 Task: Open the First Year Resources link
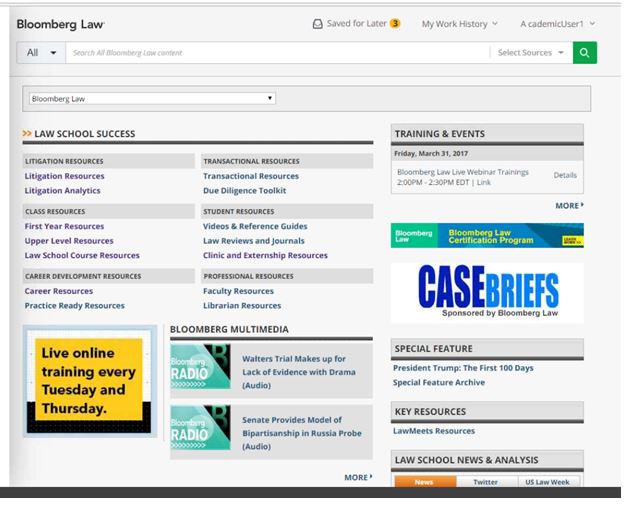64,227
